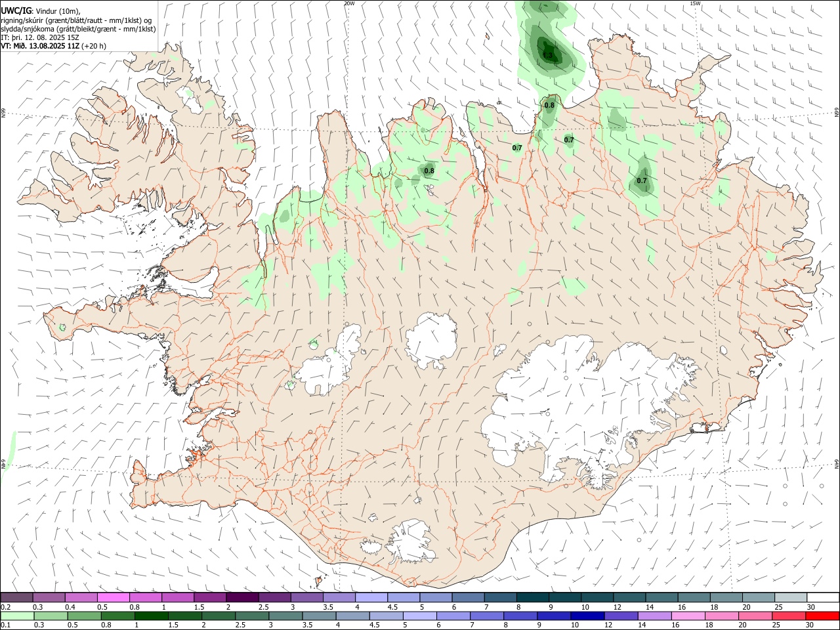Viewport: 840px width, 630px height.
Task: Click the dark teal 8 swatch in top legend row
Action: point(532,597)
